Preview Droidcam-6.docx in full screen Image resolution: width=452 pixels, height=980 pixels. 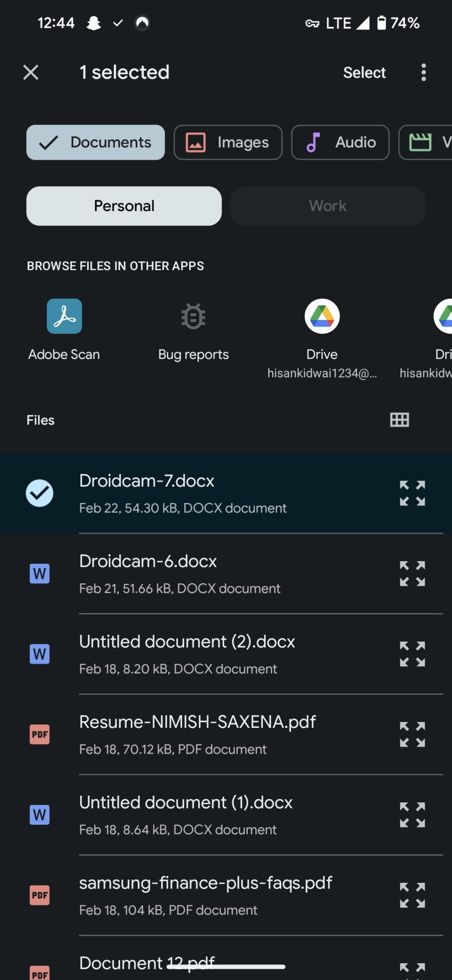412,573
